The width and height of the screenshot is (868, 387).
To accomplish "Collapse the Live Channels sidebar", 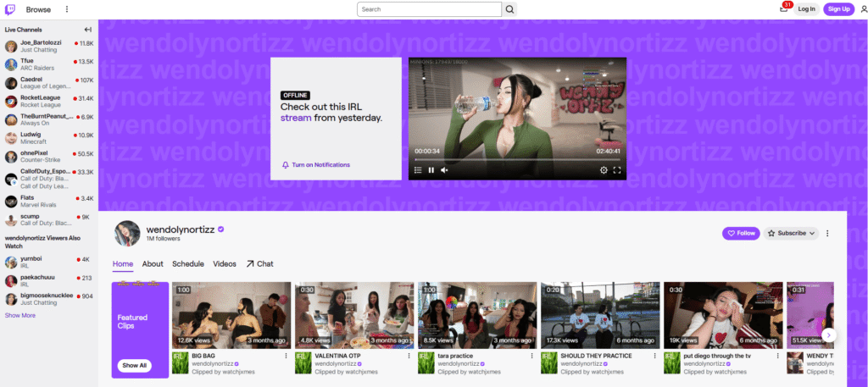I will point(88,30).
